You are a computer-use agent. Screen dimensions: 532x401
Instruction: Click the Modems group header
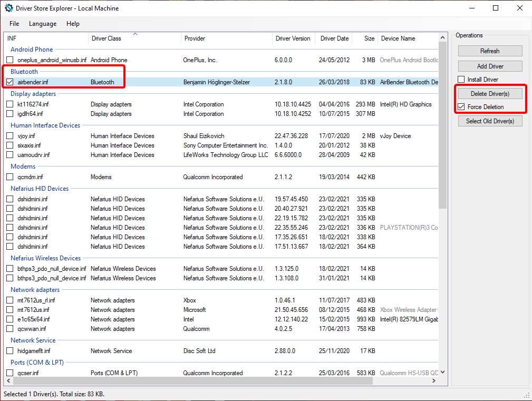(23, 167)
